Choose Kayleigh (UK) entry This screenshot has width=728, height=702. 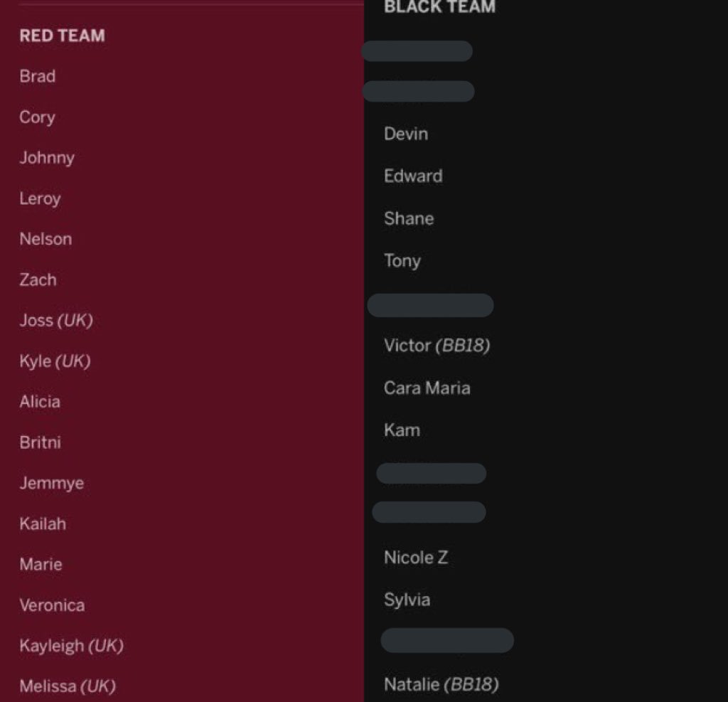(x=72, y=646)
